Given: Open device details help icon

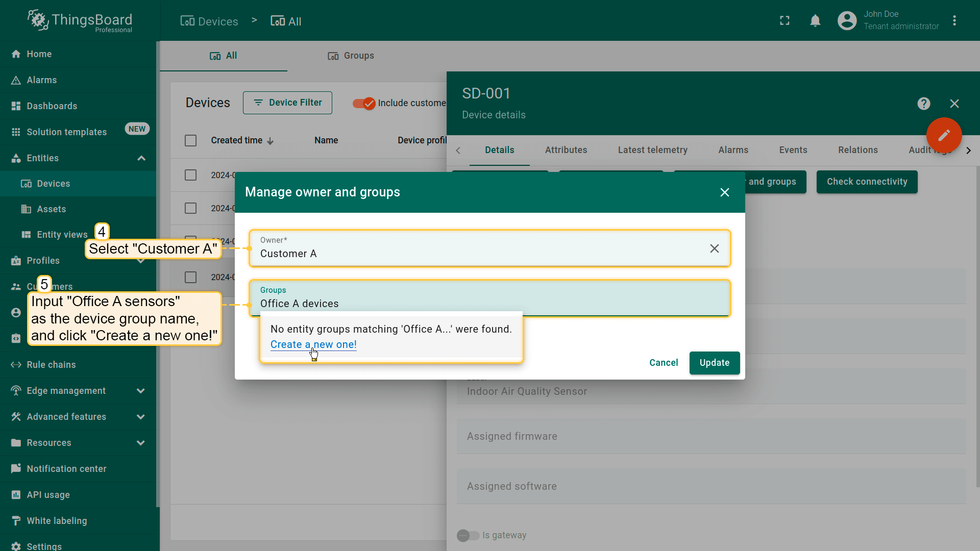Looking at the screenshot, I should (923, 104).
